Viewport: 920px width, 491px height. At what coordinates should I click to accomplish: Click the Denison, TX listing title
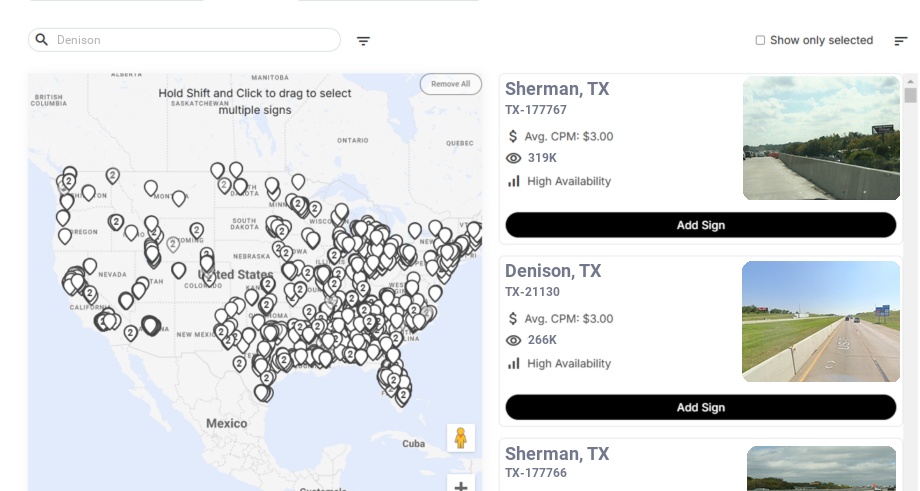[553, 271]
